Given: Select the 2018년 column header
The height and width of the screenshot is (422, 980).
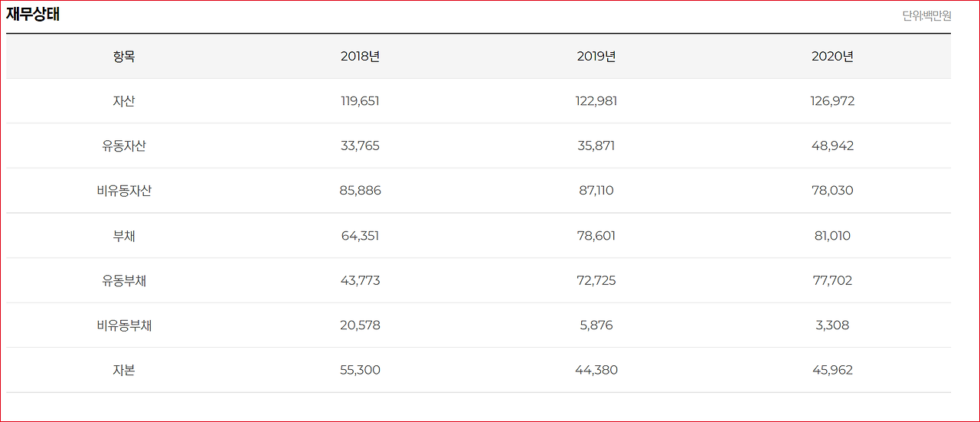Looking at the screenshot, I should [x=360, y=57].
